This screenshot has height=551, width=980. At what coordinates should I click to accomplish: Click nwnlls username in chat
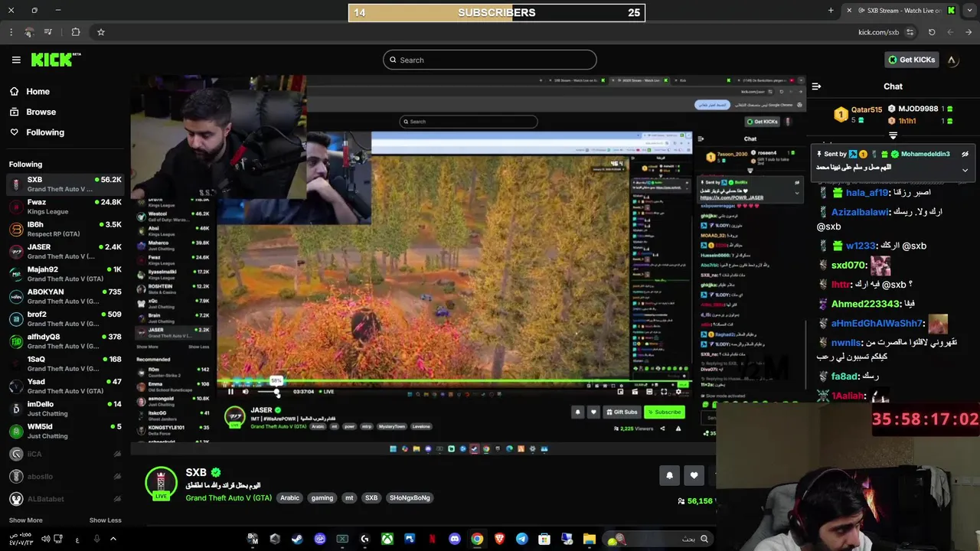(846, 343)
